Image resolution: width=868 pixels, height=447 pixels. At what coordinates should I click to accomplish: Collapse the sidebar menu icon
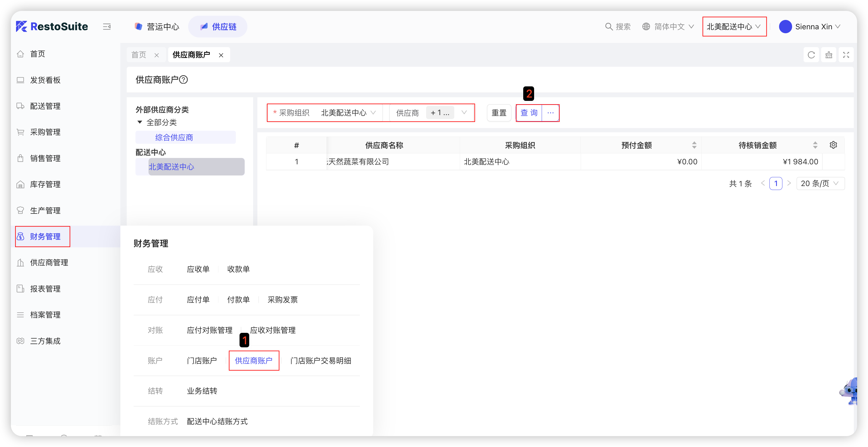(x=107, y=27)
